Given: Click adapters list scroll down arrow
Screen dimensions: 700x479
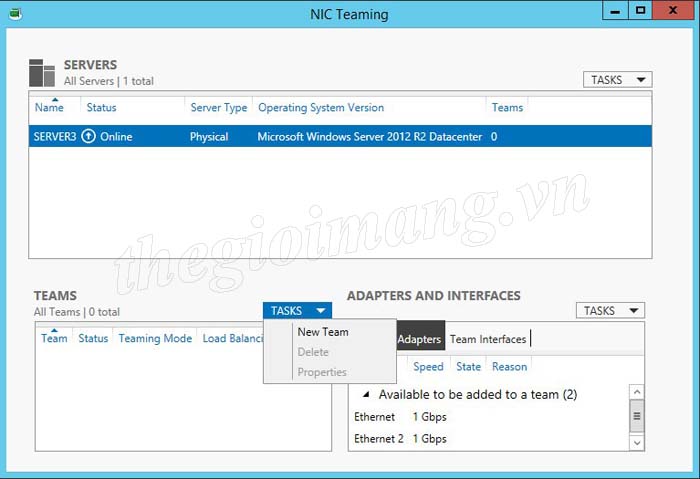Looking at the screenshot, I should 637,443.
